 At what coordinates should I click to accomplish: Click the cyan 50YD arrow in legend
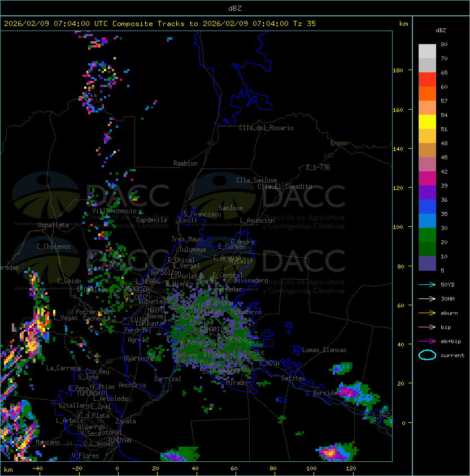click(427, 285)
